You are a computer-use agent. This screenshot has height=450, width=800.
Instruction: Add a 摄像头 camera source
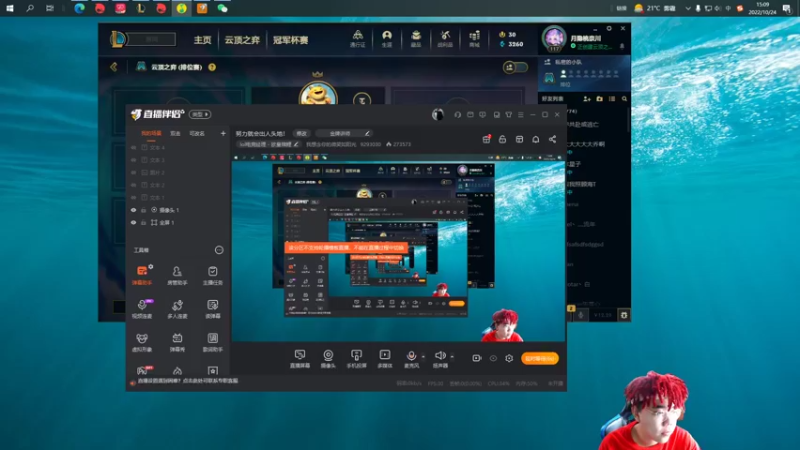328,358
